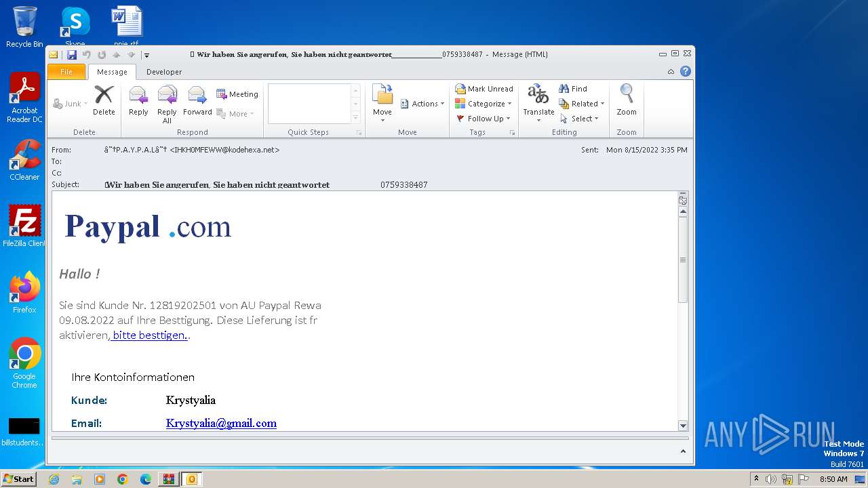
Task: Reply with a Meeting
Action: point(237,94)
